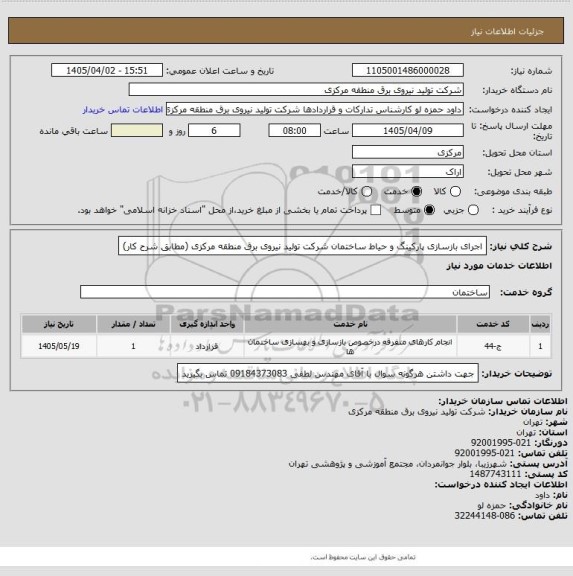The height and width of the screenshot is (576, 573).
Task: Select the متوسط purchase type radio
Action: click(429, 210)
